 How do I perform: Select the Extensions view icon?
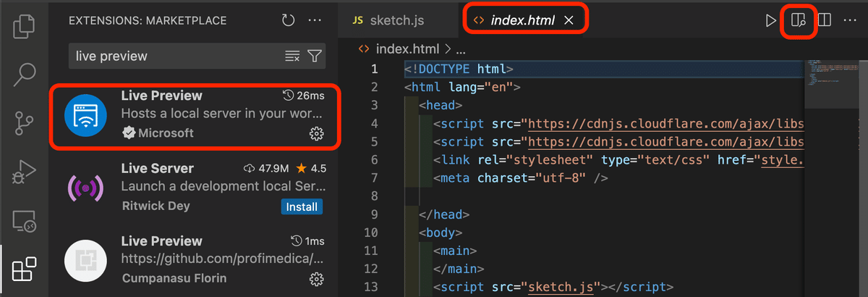[x=25, y=269]
